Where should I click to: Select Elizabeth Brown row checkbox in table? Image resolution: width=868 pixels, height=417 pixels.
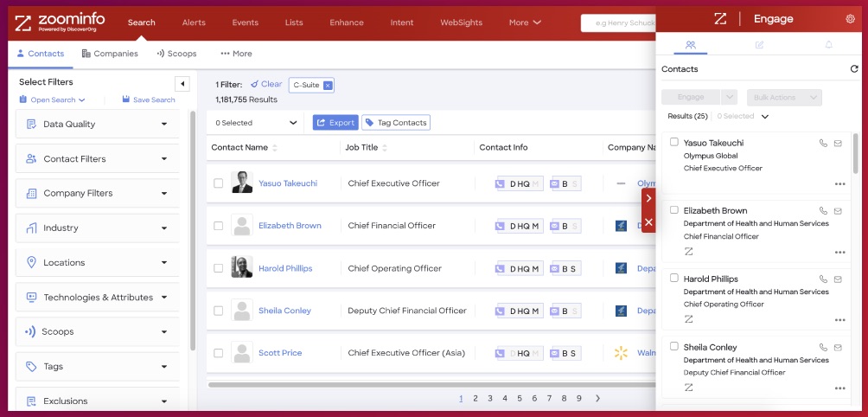click(218, 226)
